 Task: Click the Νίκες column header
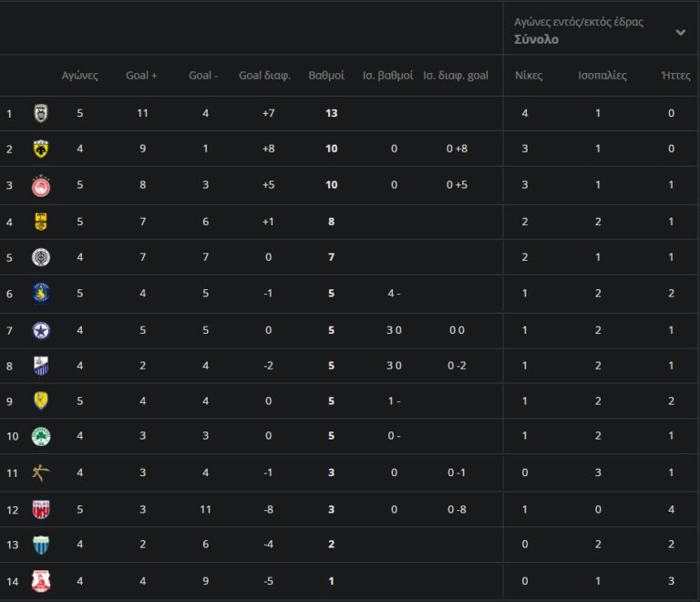529,76
